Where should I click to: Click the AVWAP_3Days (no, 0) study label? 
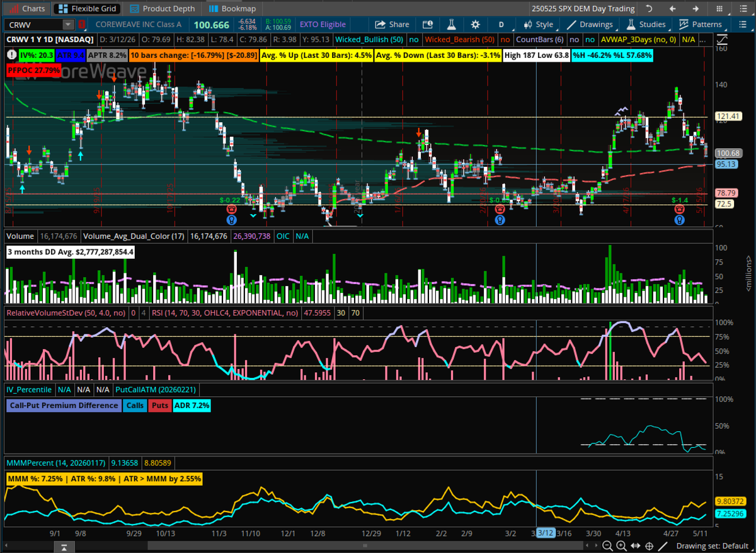click(638, 40)
